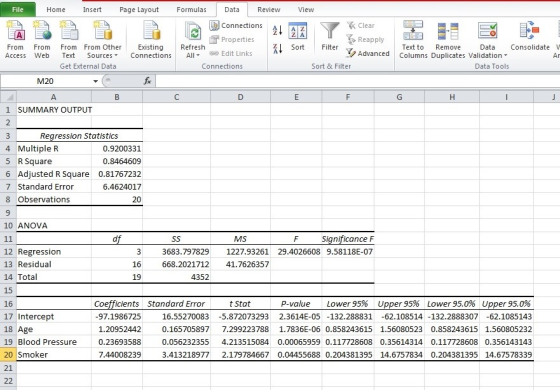Screen dimensions: 560x390
Task: Click the Consolidate tool
Action: coord(530,37)
